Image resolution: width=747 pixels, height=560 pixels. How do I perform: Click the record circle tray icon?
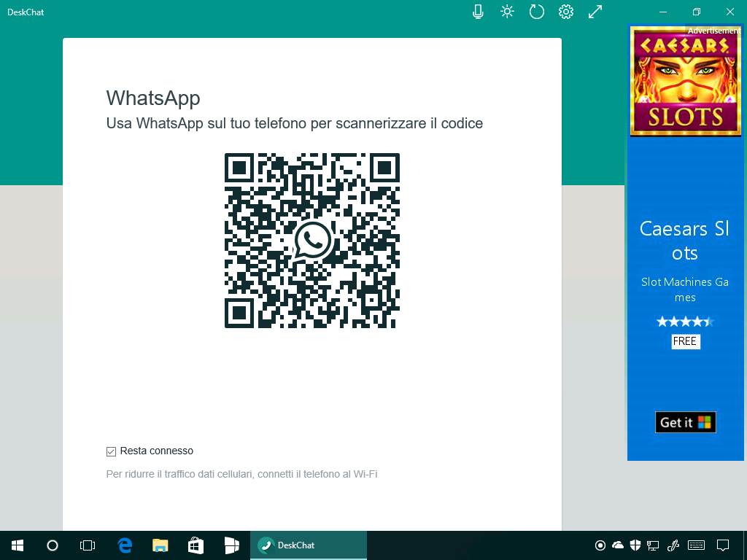pyautogui.click(x=600, y=545)
